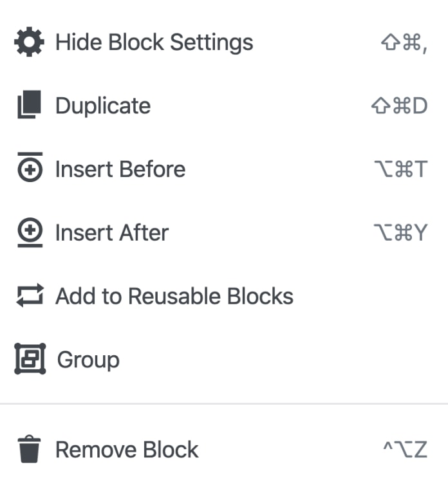Choose the Insert After option

tap(112, 232)
